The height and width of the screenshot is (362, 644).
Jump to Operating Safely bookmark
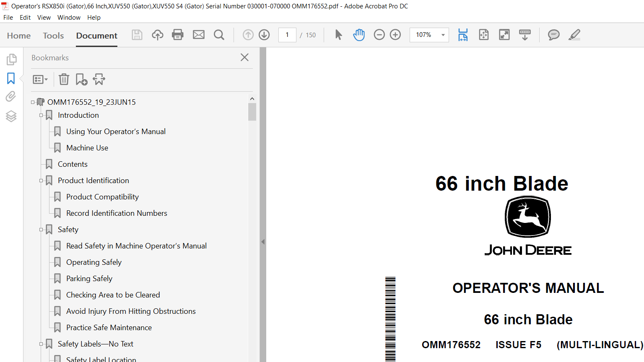point(94,262)
